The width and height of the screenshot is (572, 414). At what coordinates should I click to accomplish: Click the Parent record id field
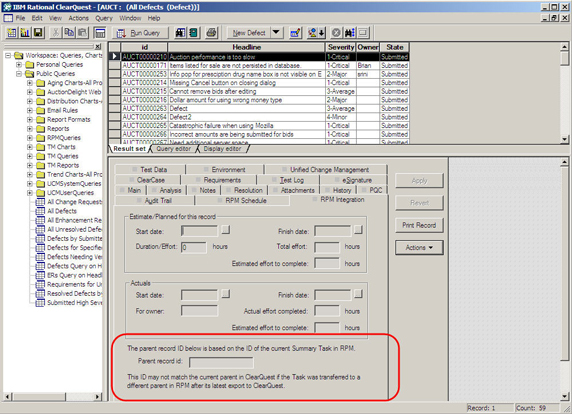point(221,362)
